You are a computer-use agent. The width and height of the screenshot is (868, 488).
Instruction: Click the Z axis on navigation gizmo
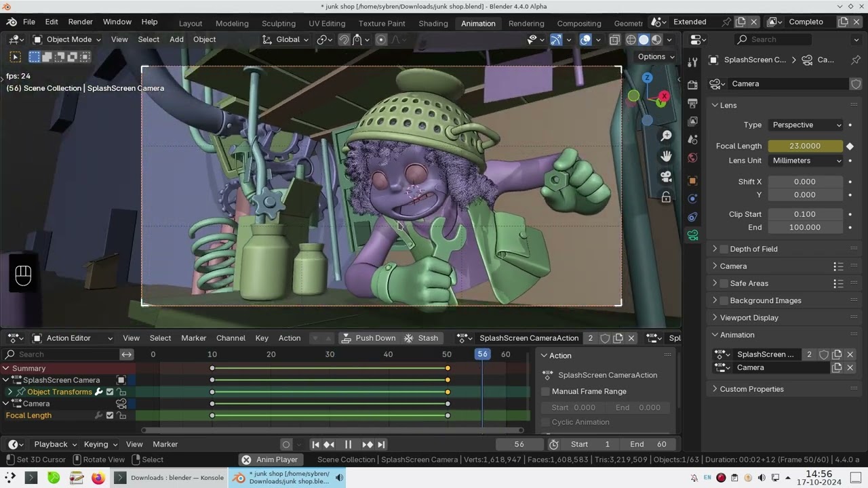pyautogui.click(x=647, y=78)
